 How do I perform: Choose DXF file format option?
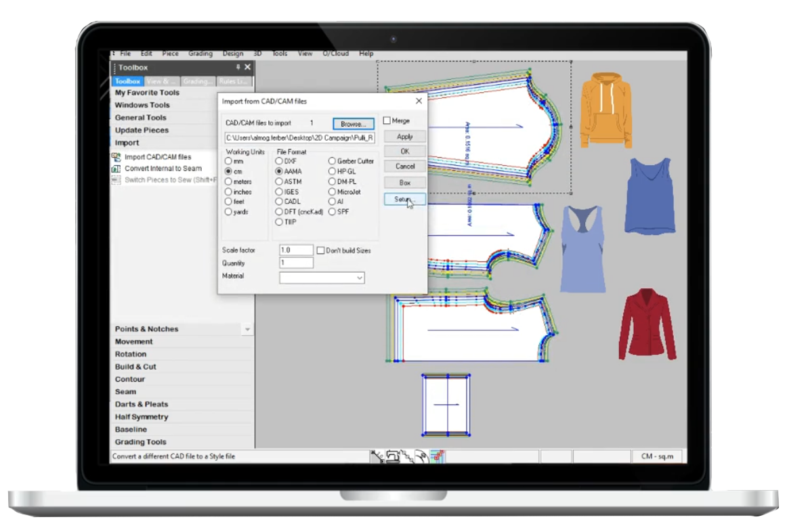click(279, 162)
